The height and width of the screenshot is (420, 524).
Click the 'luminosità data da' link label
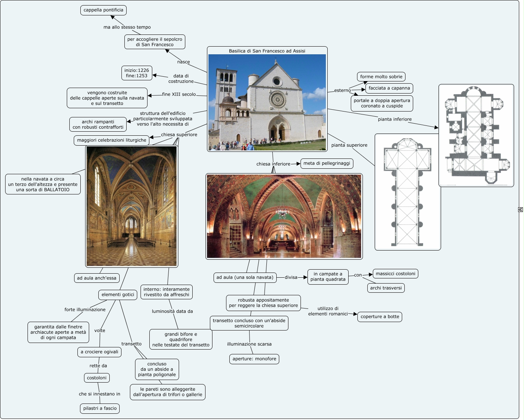[172, 311]
